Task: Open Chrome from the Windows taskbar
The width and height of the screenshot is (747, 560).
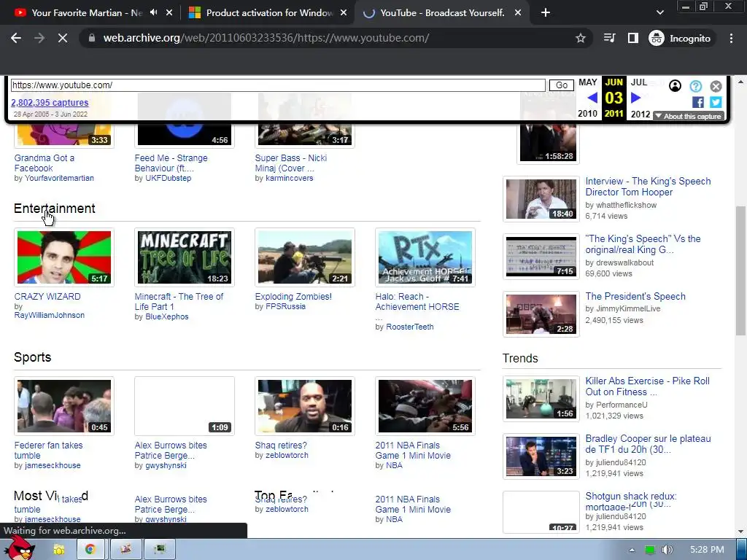Action: pos(90,550)
